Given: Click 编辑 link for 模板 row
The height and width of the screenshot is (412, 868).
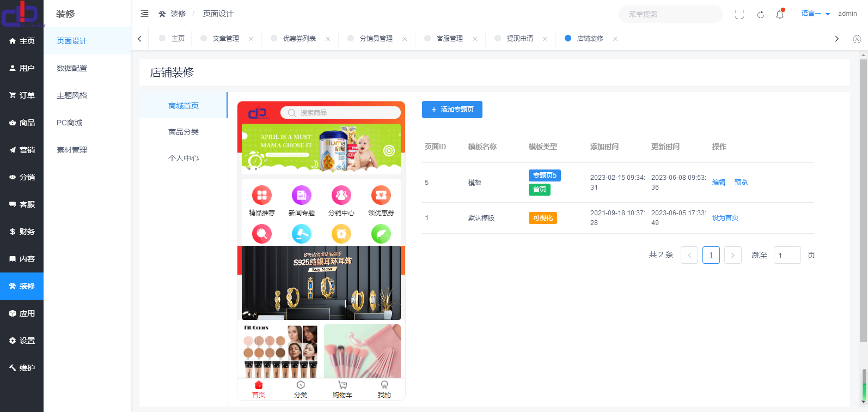Looking at the screenshot, I should click(719, 183).
